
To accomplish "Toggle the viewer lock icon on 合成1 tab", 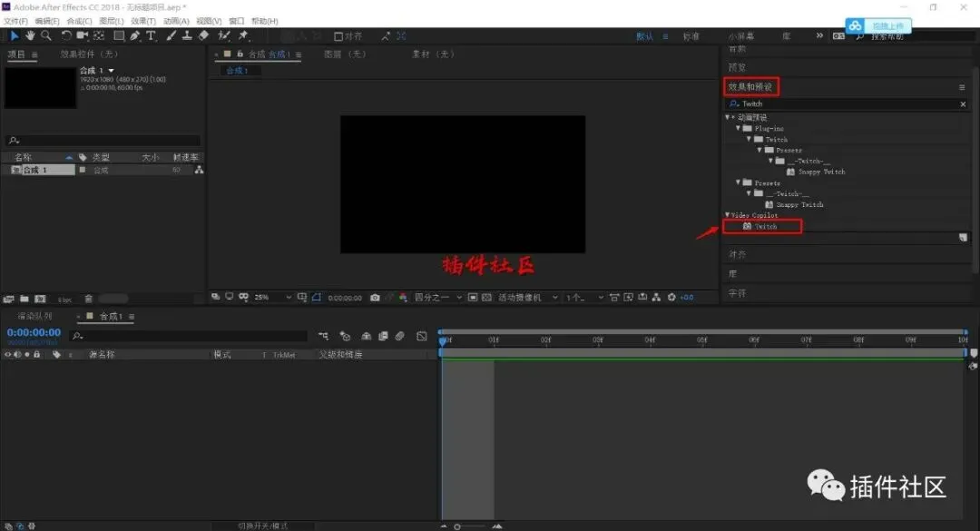I will [240, 54].
